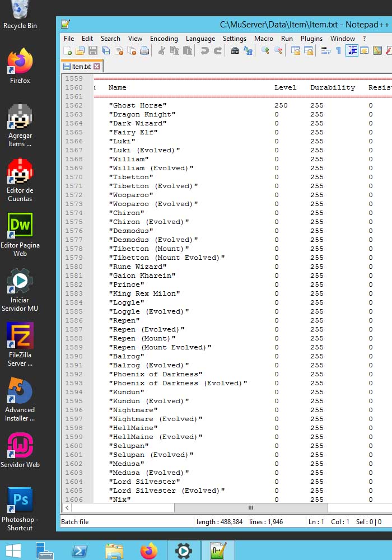Click the Open file toolbar icon

80,51
